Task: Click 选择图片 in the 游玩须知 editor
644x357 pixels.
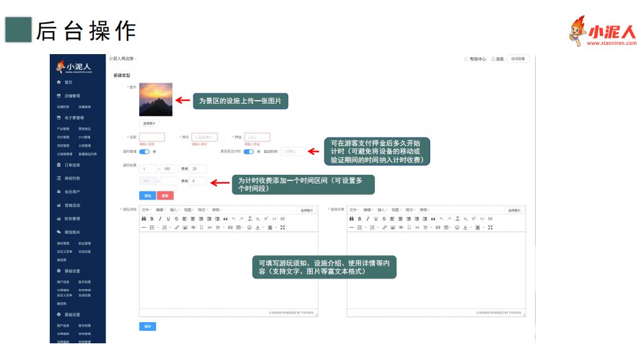Action: (306, 210)
